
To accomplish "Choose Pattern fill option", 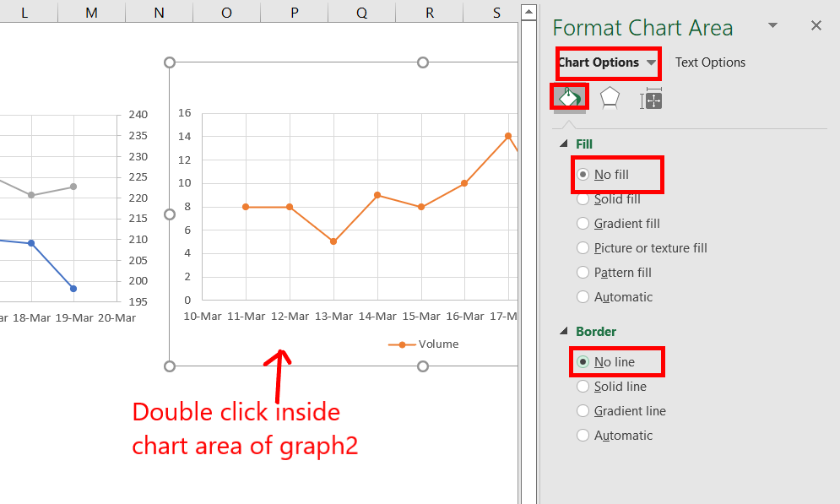I will (x=583, y=273).
